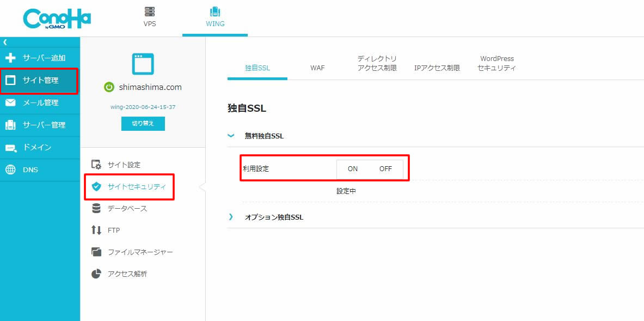644x321 pixels.
Task: Turn ON the free SSL setting
Action: tap(353, 169)
